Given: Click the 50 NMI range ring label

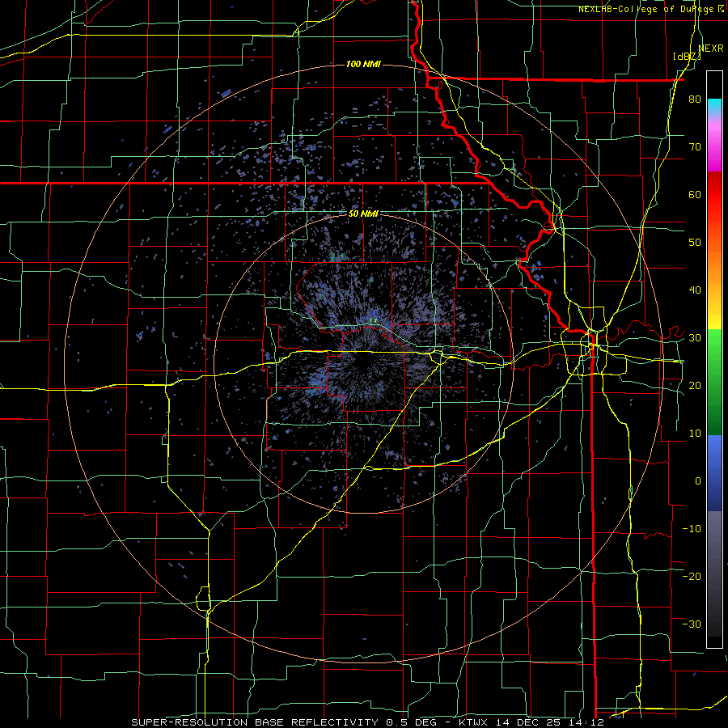Looking at the screenshot, I should [363, 214].
